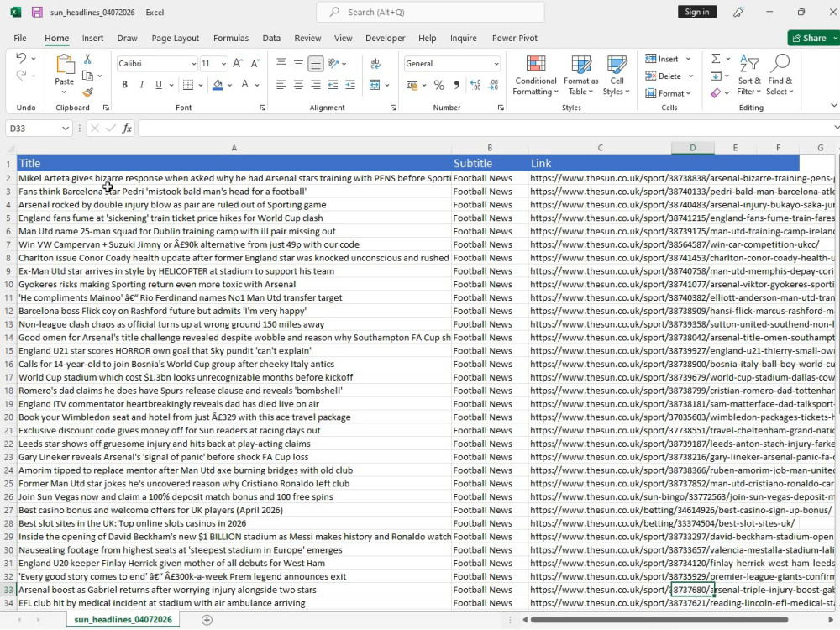
Task: Toggle Center horizontal alignment
Action: [298, 85]
